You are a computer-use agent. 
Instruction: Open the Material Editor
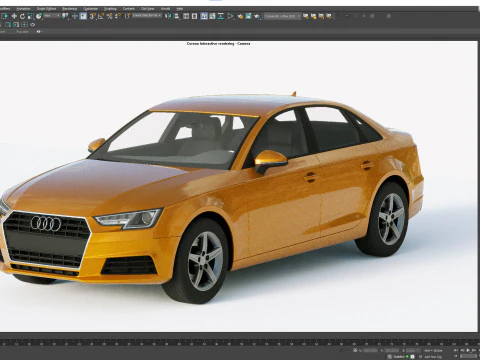[231, 16]
